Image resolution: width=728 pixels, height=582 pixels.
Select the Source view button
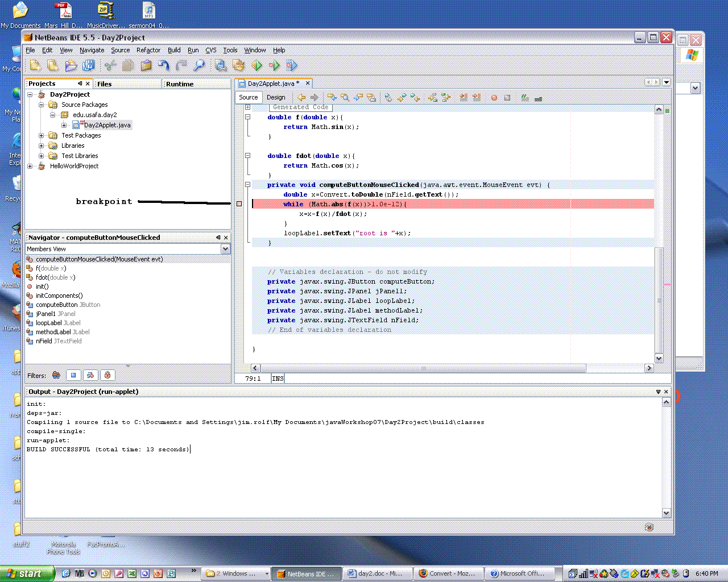point(249,97)
